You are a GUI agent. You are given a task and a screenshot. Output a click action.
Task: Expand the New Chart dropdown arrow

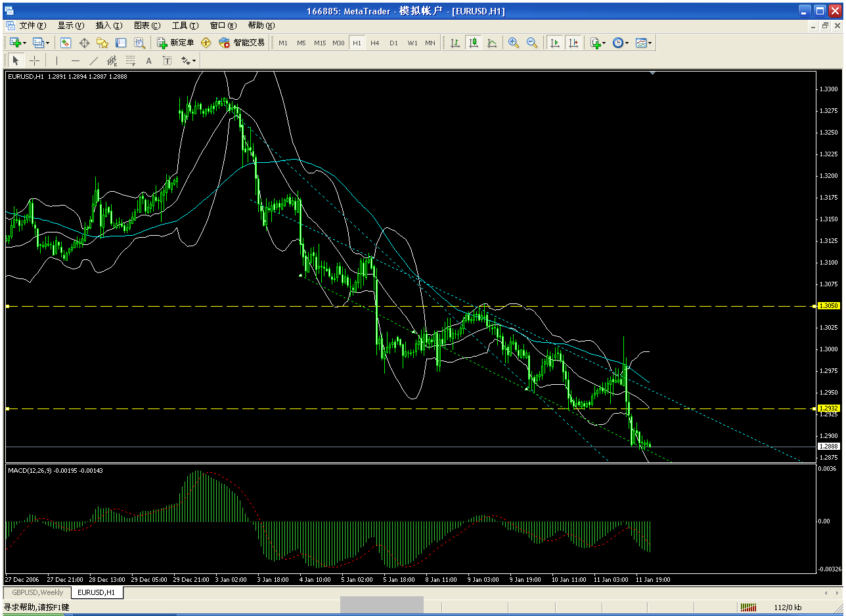point(25,43)
